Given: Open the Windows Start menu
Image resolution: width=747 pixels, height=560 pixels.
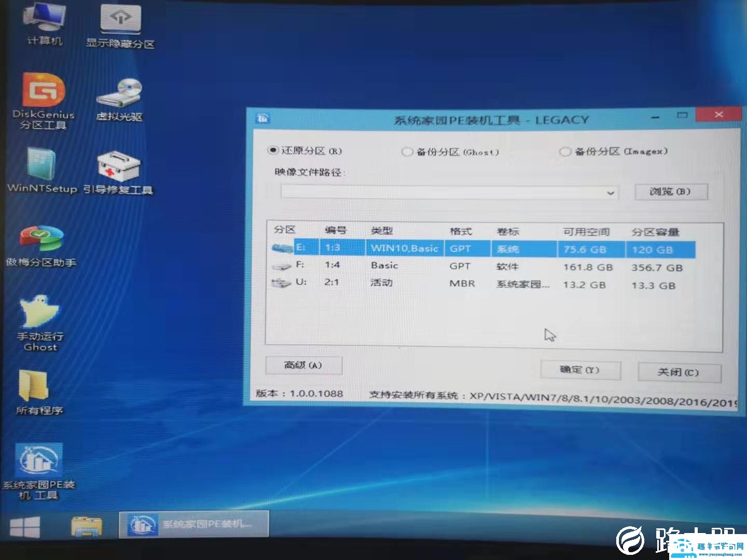Looking at the screenshot, I should click(24, 525).
